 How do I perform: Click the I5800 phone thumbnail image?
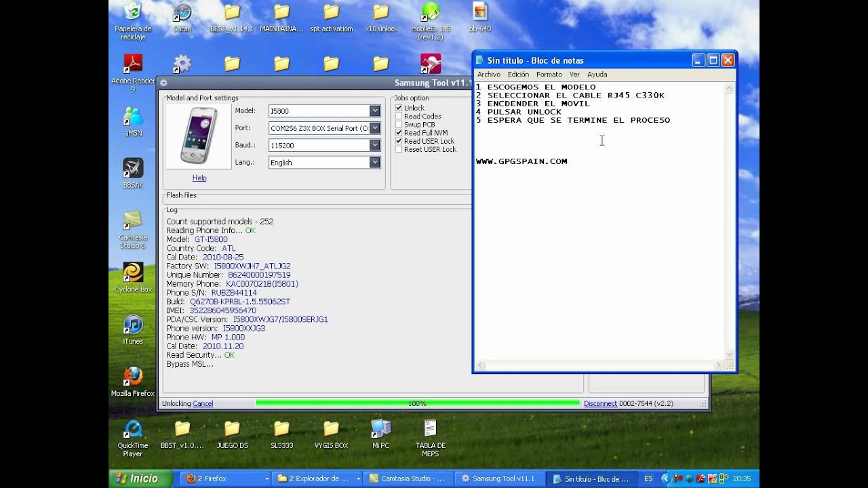199,138
